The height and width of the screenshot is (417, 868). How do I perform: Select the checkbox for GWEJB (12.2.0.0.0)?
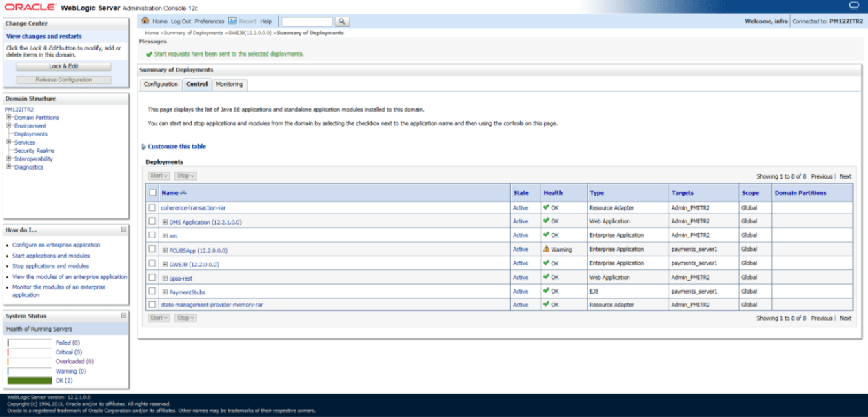coord(152,263)
